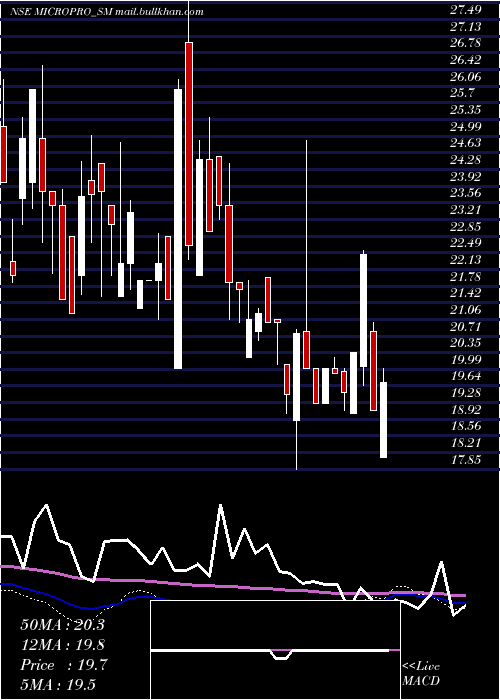Select the 24.63 price axis label
Viewport: 500px width, 700px height.
(x=465, y=144)
